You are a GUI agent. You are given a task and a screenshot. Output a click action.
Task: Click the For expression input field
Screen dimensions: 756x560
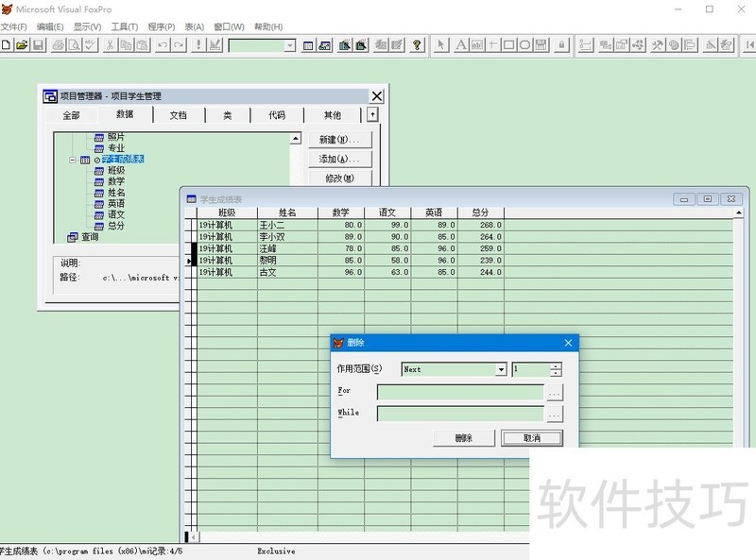460,392
